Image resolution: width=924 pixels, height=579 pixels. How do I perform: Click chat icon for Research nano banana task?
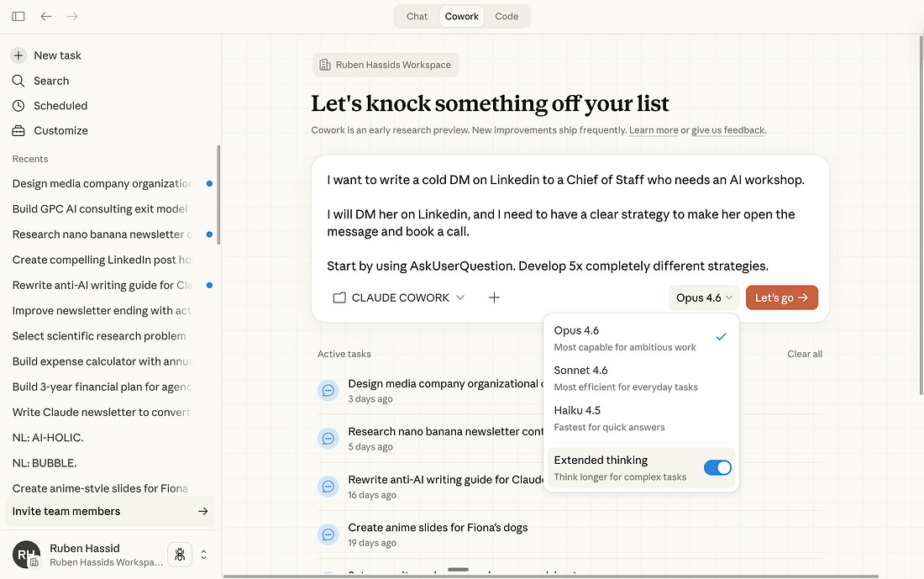328,438
